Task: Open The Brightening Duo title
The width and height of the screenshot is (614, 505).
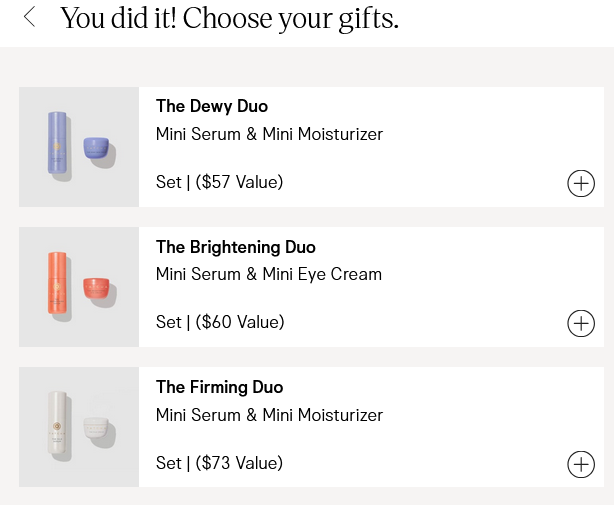Action: (236, 247)
